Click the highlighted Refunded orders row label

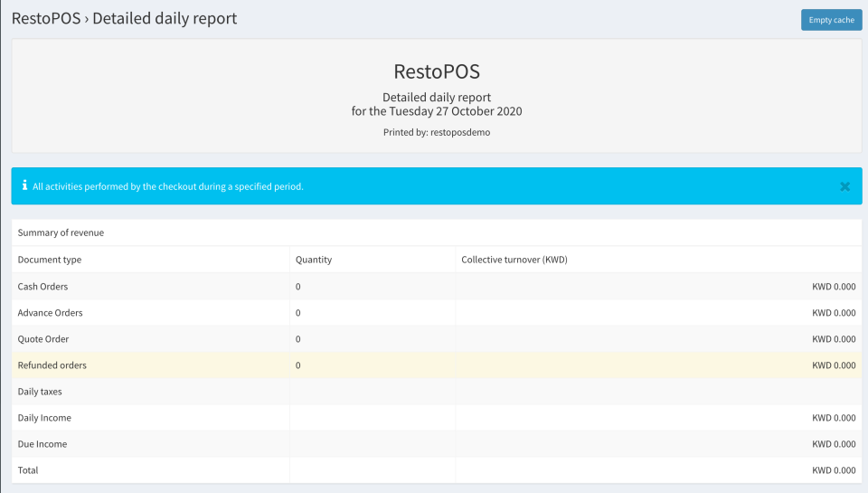click(x=52, y=365)
